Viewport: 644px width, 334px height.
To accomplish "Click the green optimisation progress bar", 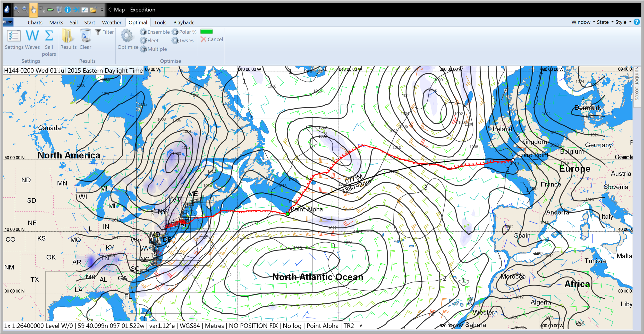I will (206, 31).
